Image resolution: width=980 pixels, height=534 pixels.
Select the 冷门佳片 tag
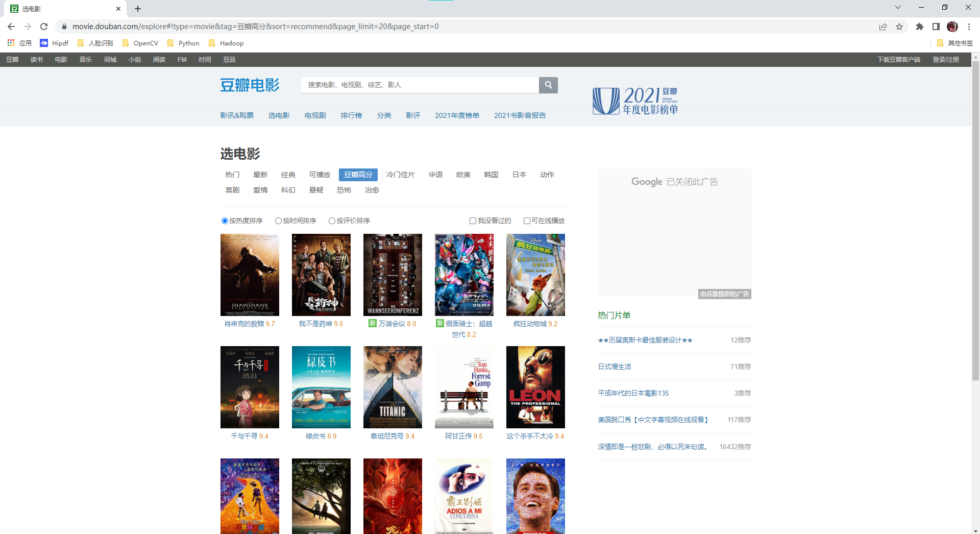(400, 175)
